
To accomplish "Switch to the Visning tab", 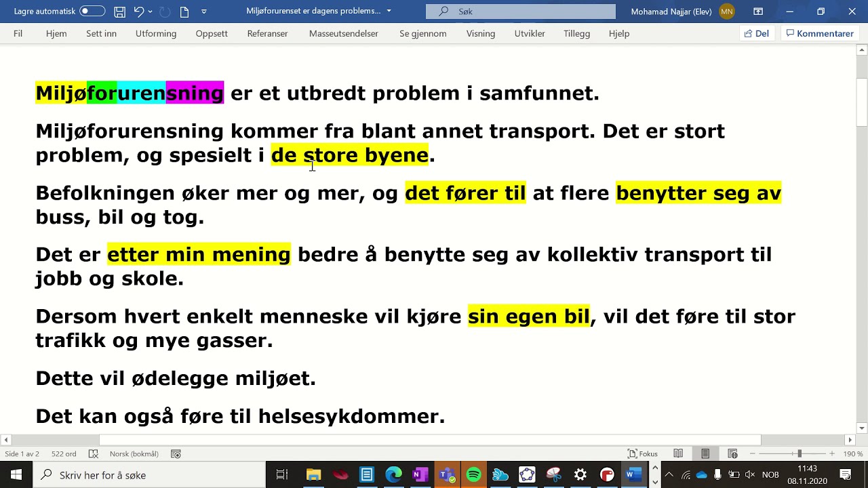I will (x=481, y=33).
